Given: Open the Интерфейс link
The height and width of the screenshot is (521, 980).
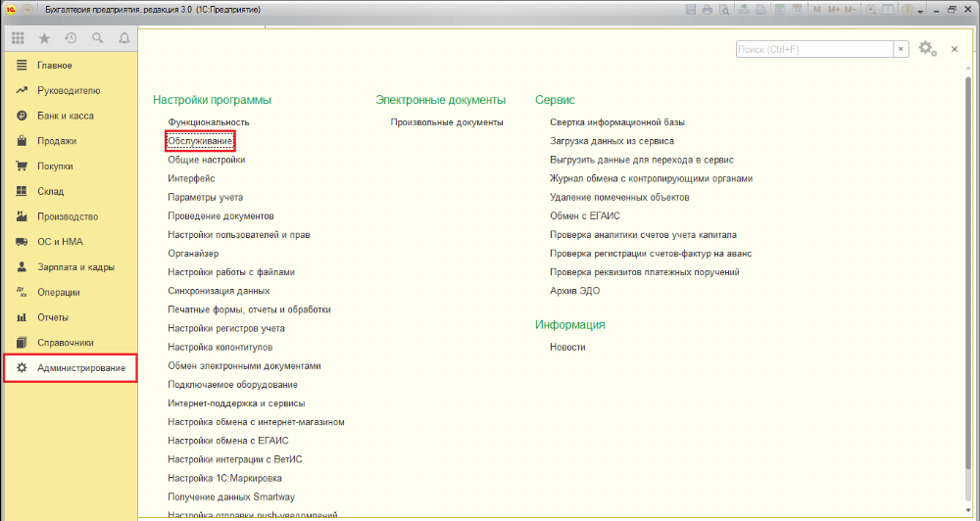Looking at the screenshot, I should click(191, 178).
